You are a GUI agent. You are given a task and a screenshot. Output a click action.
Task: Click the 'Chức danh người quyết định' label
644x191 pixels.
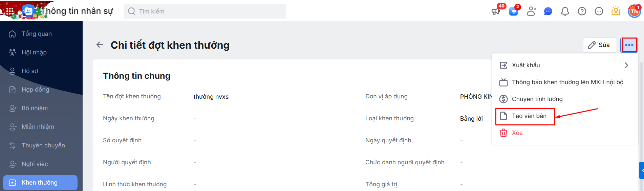(405, 162)
